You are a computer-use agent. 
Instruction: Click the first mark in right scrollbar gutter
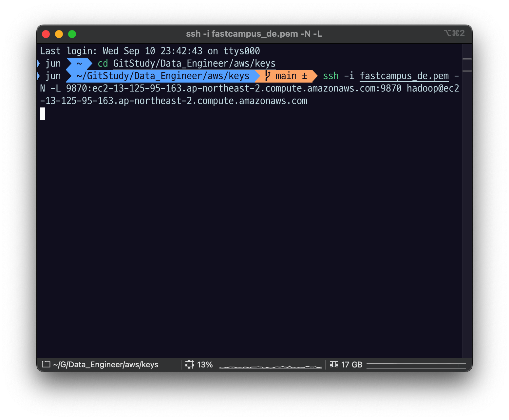tap(467, 59)
